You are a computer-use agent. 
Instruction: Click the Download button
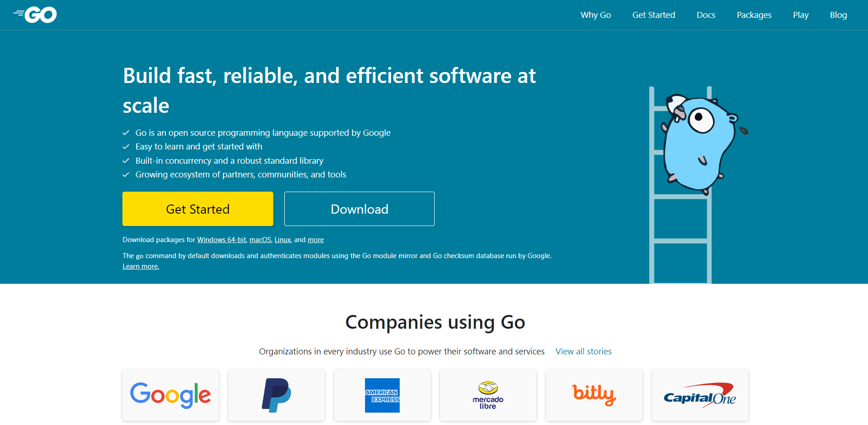359,209
